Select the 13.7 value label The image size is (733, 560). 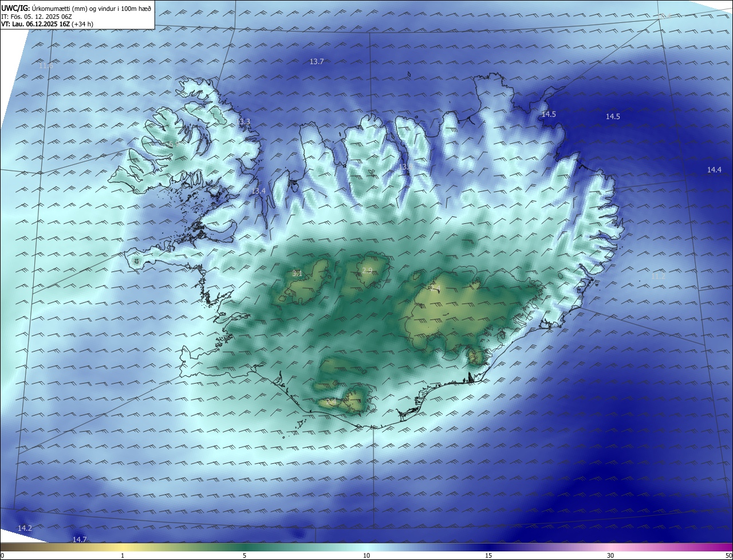click(317, 61)
